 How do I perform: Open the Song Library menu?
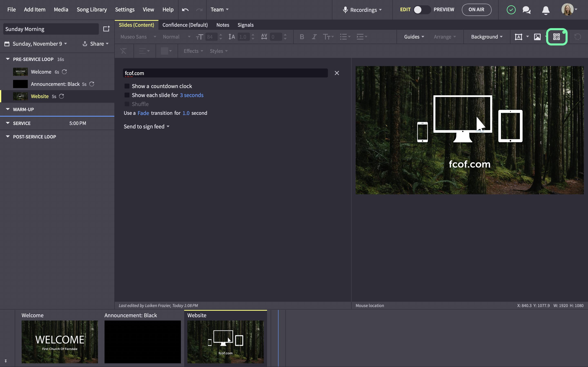[92, 10]
